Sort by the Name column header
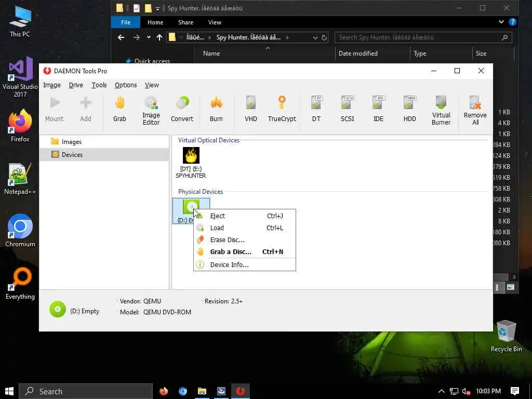This screenshot has height=399, width=532. coord(211,54)
